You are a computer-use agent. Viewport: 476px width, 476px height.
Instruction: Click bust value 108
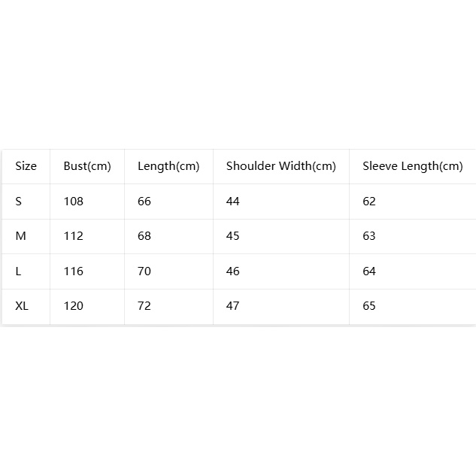(73, 202)
